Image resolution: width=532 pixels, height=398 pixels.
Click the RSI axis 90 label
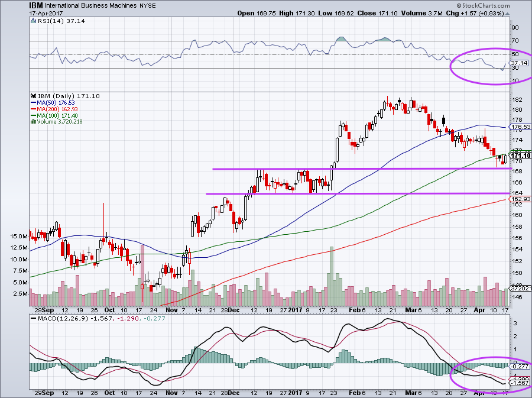coord(515,27)
